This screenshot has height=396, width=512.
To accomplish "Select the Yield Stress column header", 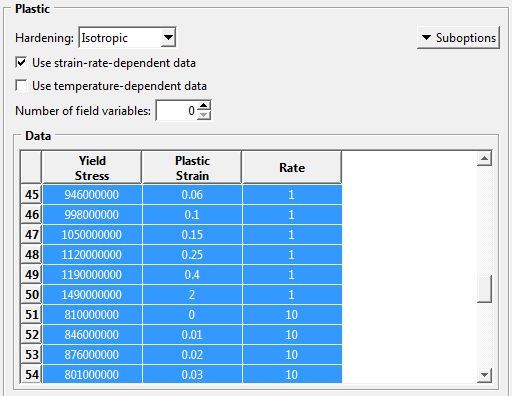I will pyautogui.click(x=92, y=167).
